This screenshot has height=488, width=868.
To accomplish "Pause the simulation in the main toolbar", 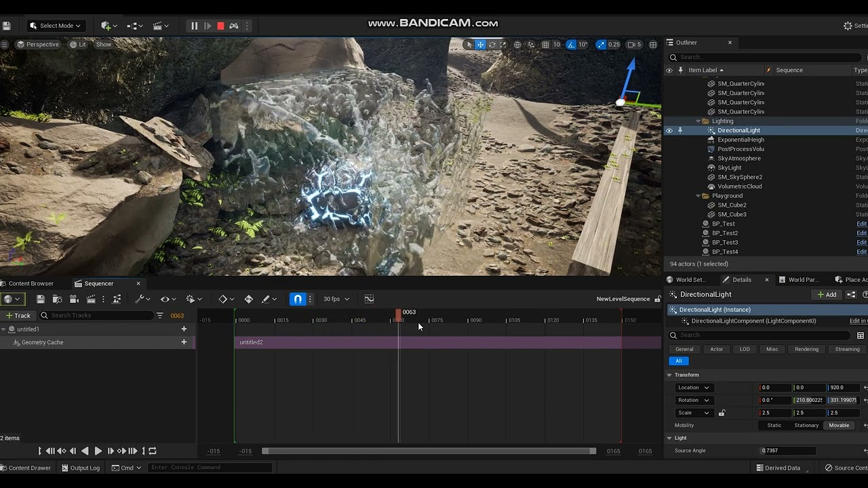I will 194,26.
